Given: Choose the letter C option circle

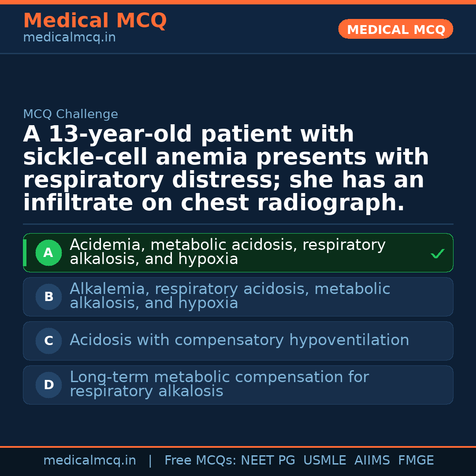Looking at the screenshot, I should [48, 341].
